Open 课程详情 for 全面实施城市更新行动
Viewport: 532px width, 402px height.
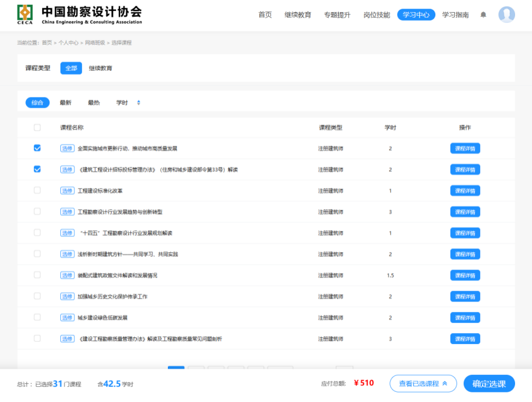click(465, 148)
